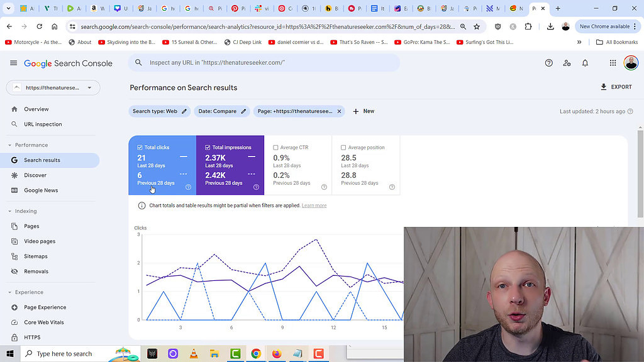Viewport: 644px width, 362px height.
Task: Remove the Page filter chip with X
Action: [339, 111]
